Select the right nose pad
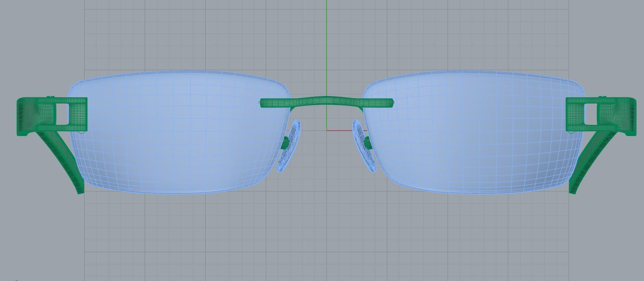 (364, 145)
